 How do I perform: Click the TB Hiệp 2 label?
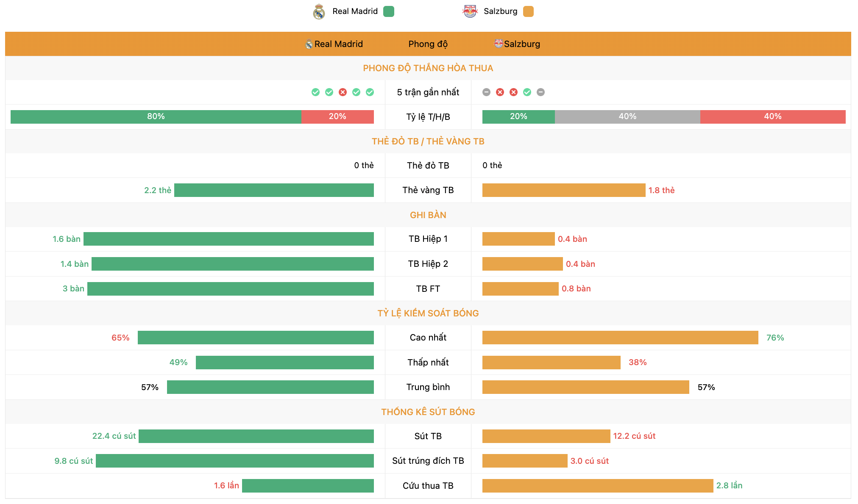point(428,264)
